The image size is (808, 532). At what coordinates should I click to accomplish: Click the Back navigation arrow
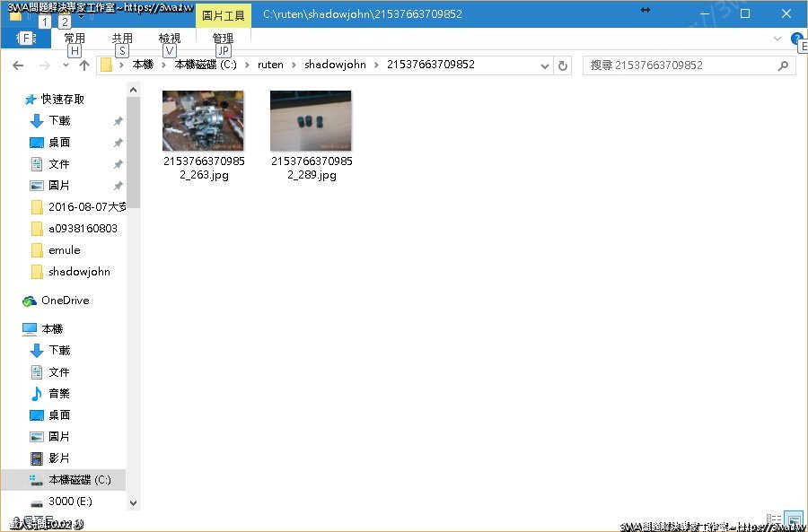18,65
